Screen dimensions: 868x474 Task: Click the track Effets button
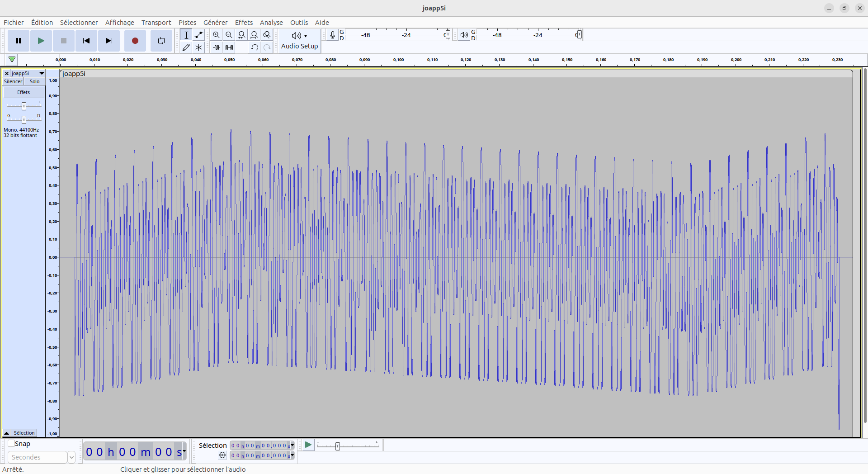click(24, 92)
